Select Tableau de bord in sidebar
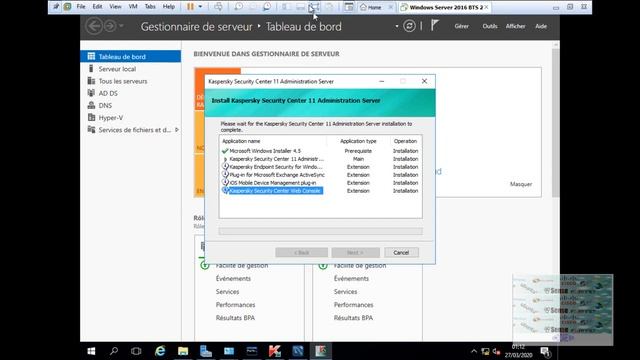640x360 pixels. pos(131,56)
